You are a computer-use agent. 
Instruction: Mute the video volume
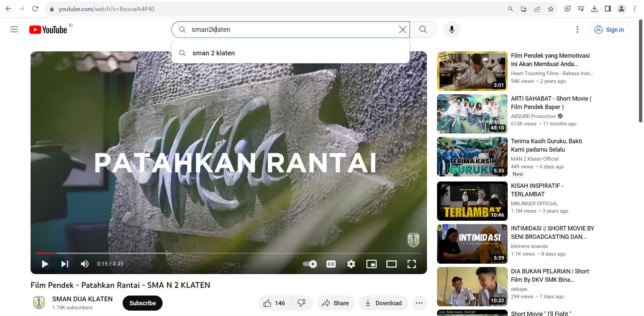click(85, 264)
